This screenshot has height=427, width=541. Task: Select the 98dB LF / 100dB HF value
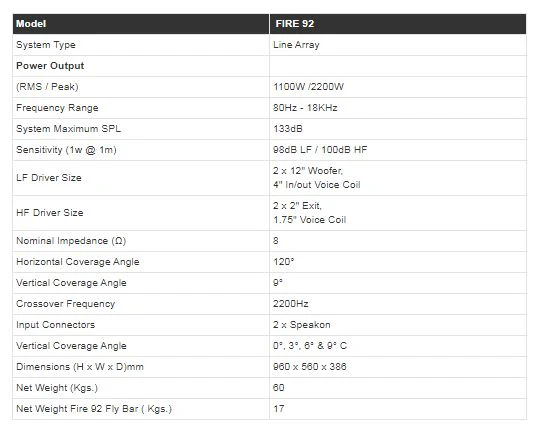(320, 150)
